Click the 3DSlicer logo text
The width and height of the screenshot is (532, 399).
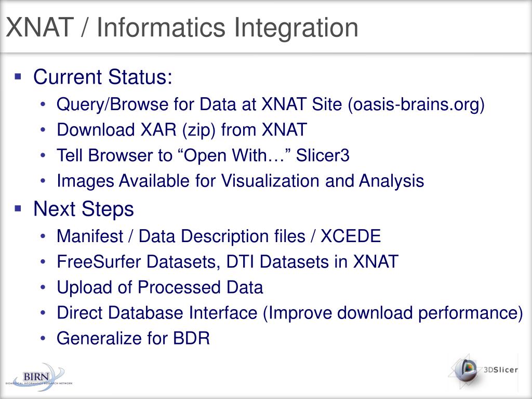click(x=501, y=370)
